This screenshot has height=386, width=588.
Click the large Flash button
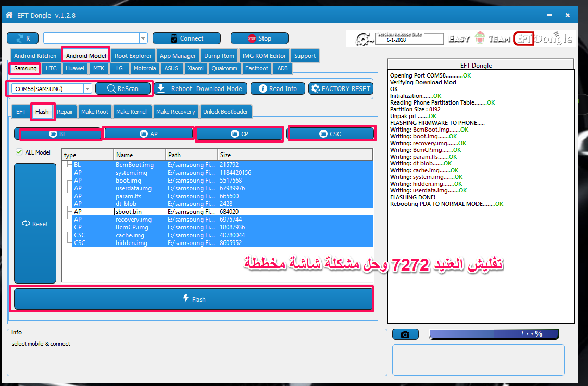194,299
